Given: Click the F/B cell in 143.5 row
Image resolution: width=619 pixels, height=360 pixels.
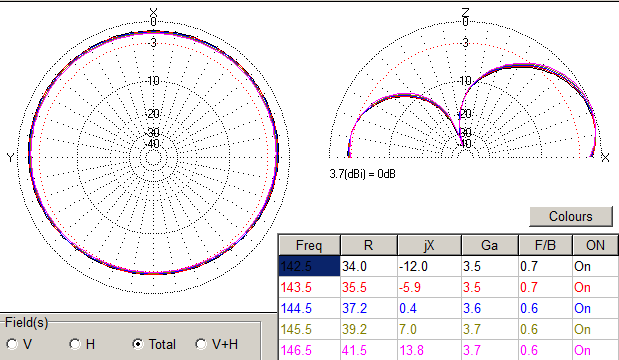Looking at the screenshot, I should tap(545, 287).
